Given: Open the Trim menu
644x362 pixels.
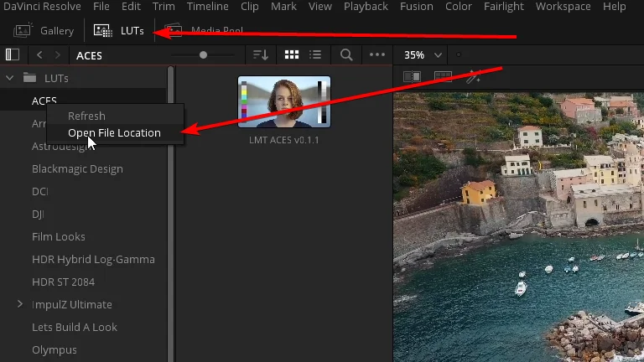Looking at the screenshot, I should tap(164, 7).
